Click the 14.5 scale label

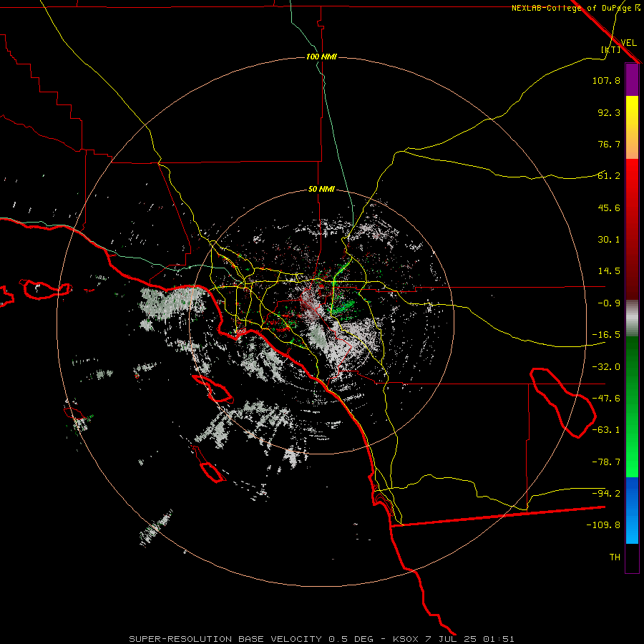point(609,271)
